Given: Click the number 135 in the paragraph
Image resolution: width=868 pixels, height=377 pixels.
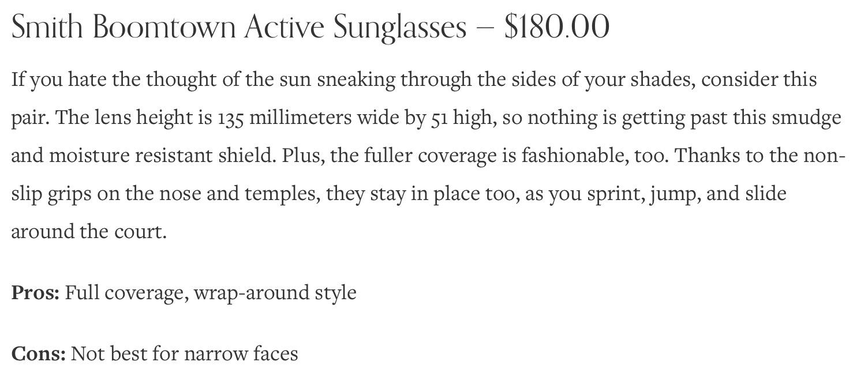Looking at the screenshot, I should pos(230,118).
